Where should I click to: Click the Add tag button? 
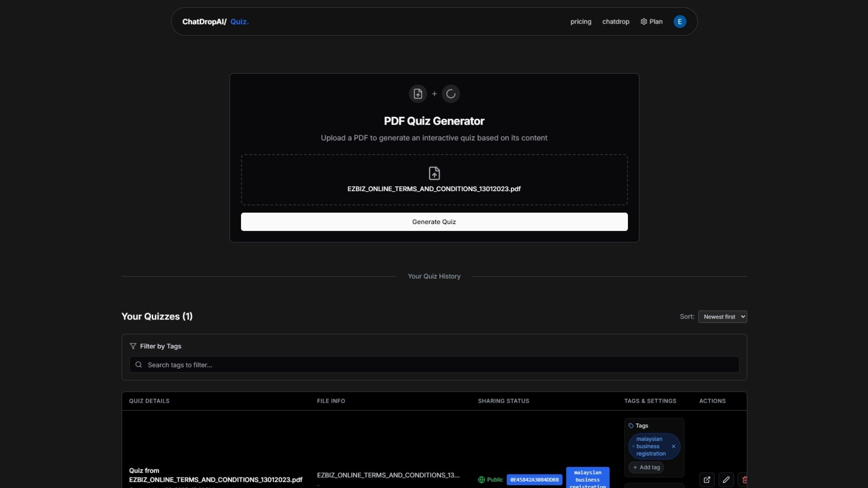(x=646, y=468)
